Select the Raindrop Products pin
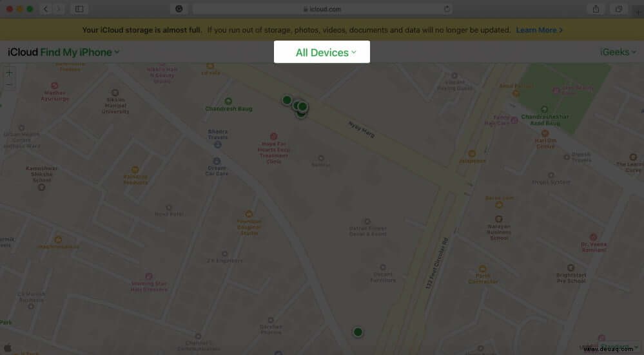 point(135,170)
